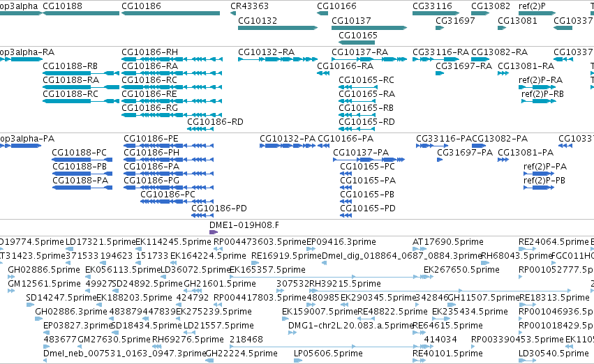The height and width of the screenshot is (364, 594).
Task: Select EST LP05606.5prime
Action: pyautogui.click(x=328, y=354)
